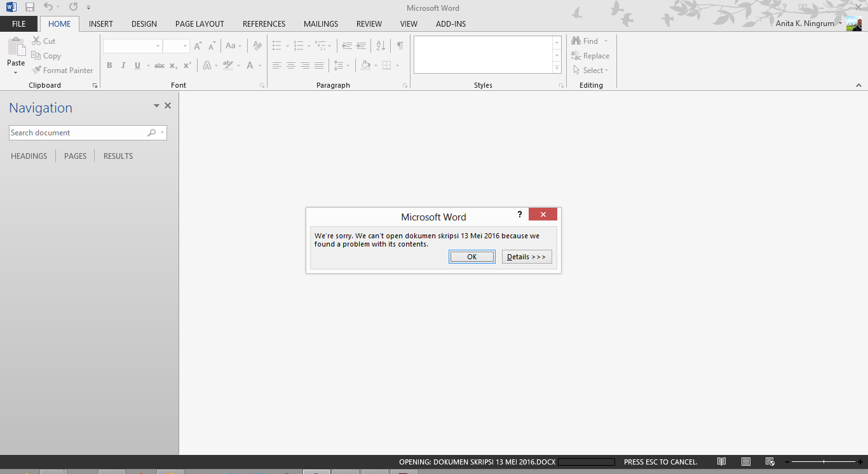Click the Font Color button

[x=250, y=65]
